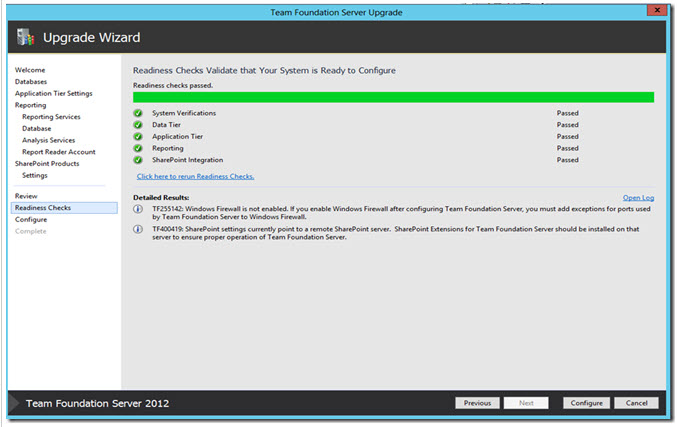Click Passed status for Data Tier
The width and height of the screenshot is (677, 427).
567,125
